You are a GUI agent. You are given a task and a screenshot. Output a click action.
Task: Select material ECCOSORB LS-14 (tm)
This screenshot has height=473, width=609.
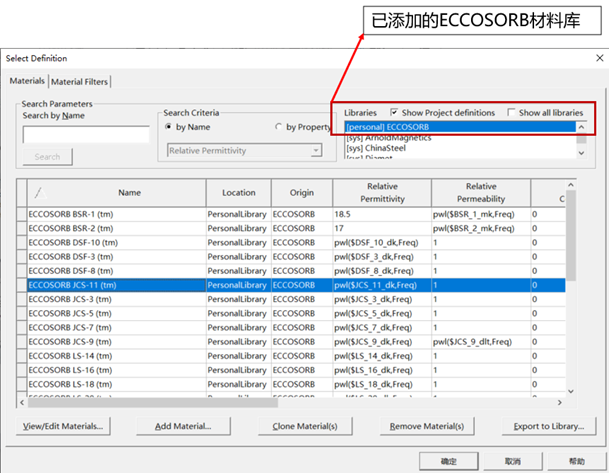pyautogui.click(x=117, y=356)
